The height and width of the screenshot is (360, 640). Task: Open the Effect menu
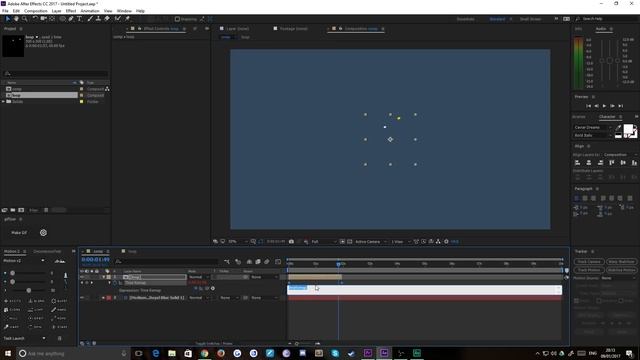[x=71, y=11]
